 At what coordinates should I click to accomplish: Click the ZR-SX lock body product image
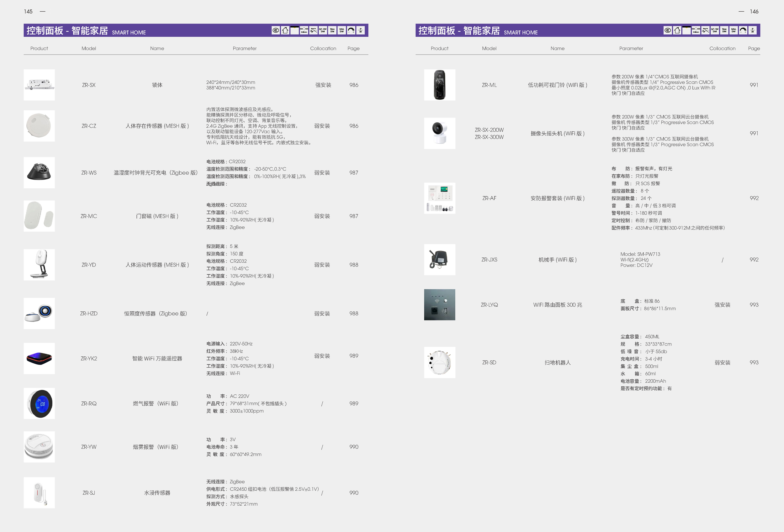tap(39, 85)
